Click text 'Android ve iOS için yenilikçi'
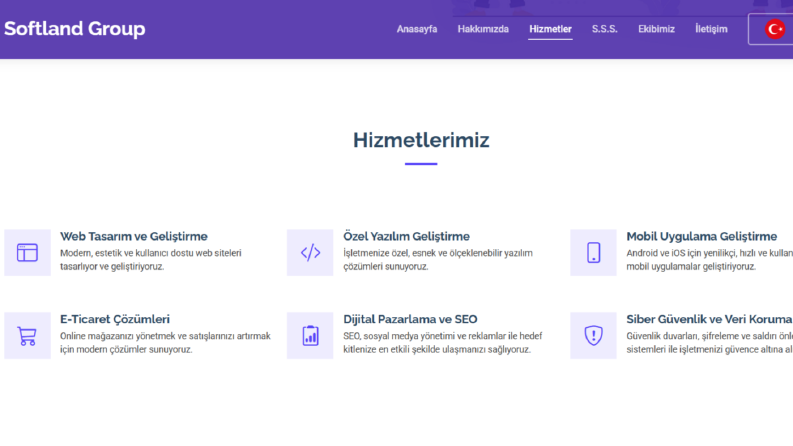 pos(681,253)
